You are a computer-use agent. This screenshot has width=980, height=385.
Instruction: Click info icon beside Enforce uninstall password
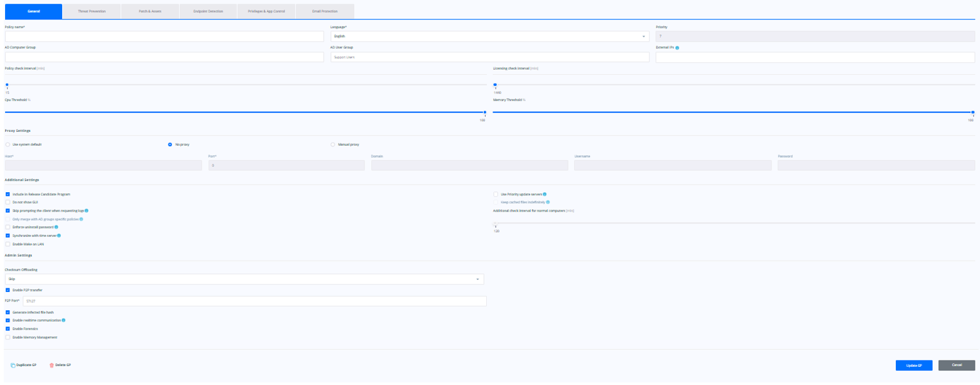pyautogui.click(x=57, y=227)
